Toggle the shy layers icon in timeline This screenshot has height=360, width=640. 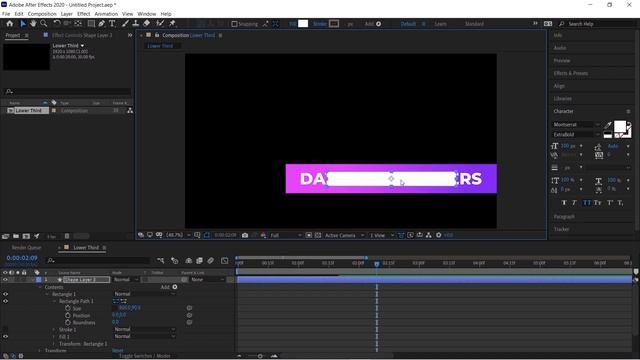click(189, 260)
